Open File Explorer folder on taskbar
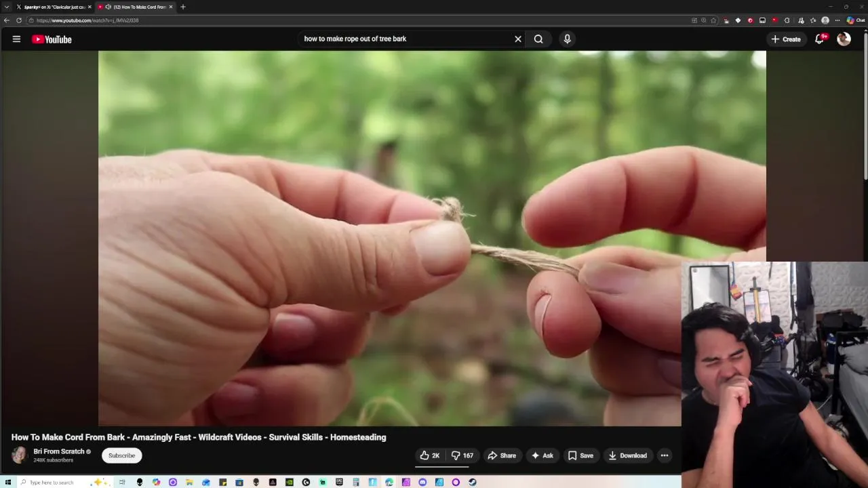Image resolution: width=868 pixels, height=488 pixels. coord(189,482)
